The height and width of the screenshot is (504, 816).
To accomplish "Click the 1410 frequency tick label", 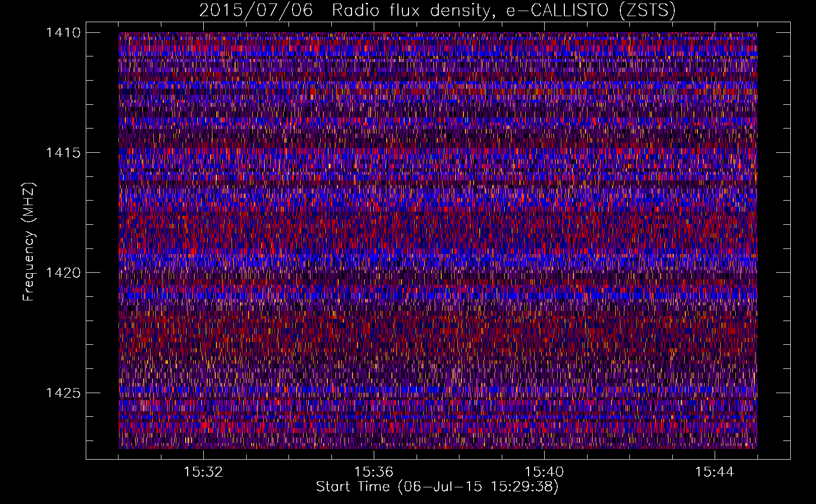I will 63,33.
